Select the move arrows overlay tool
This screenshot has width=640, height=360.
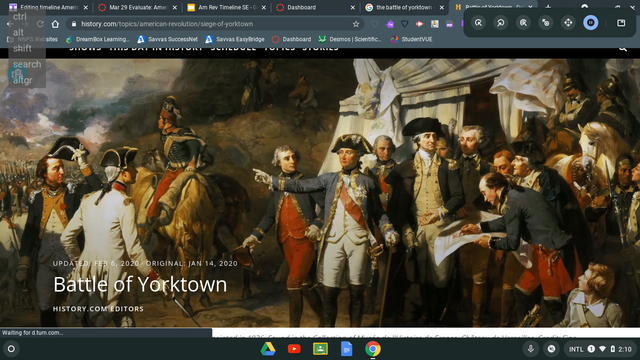point(568,23)
